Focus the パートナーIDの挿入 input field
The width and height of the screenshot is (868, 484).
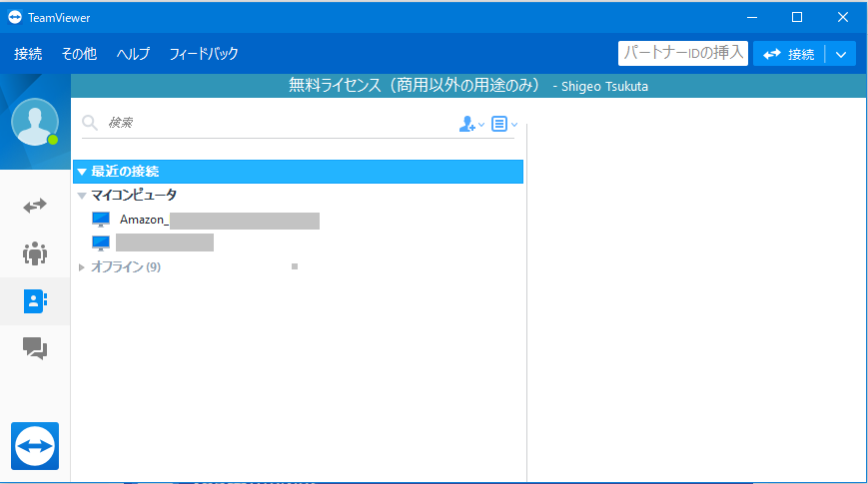click(x=683, y=54)
